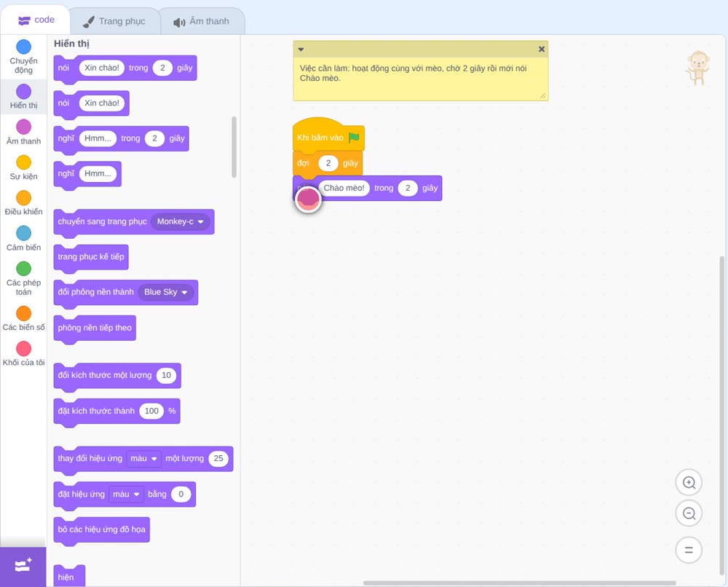Reset workspace zoom with equals button

[x=689, y=550]
